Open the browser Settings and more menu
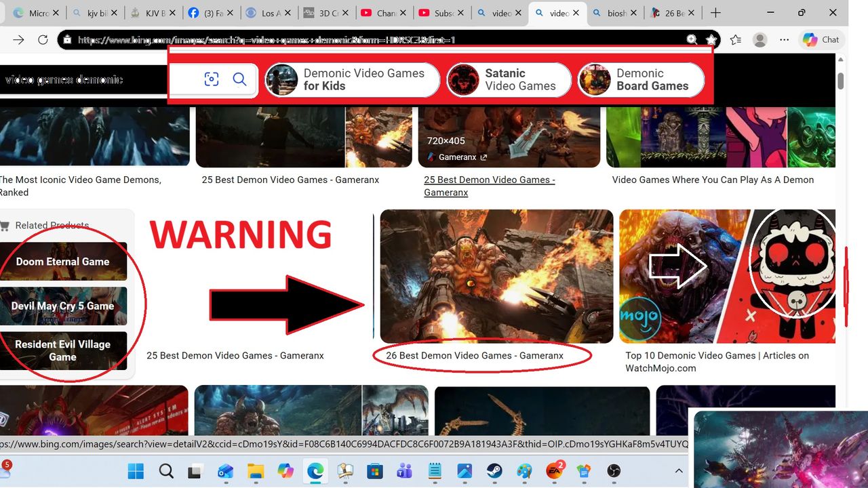The height and width of the screenshot is (488, 868). click(785, 40)
